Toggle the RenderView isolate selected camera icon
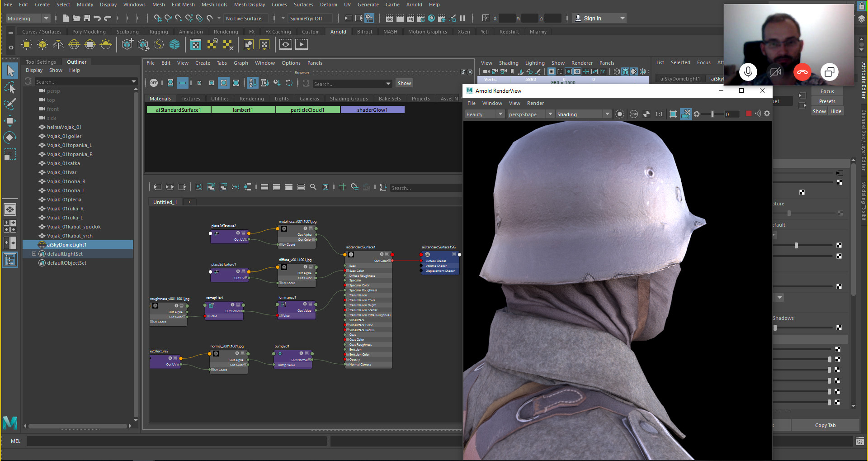The height and width of the screenshot is (461, 868). [686, 114]
